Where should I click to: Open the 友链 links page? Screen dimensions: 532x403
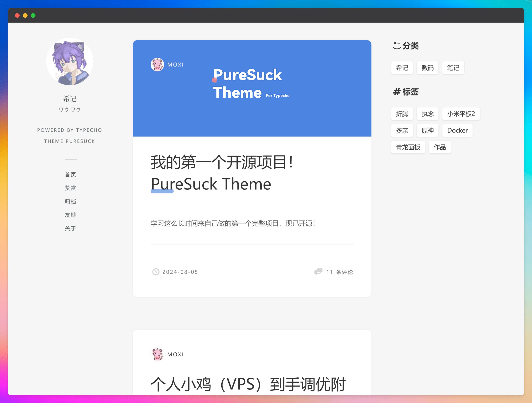[70, 215]
